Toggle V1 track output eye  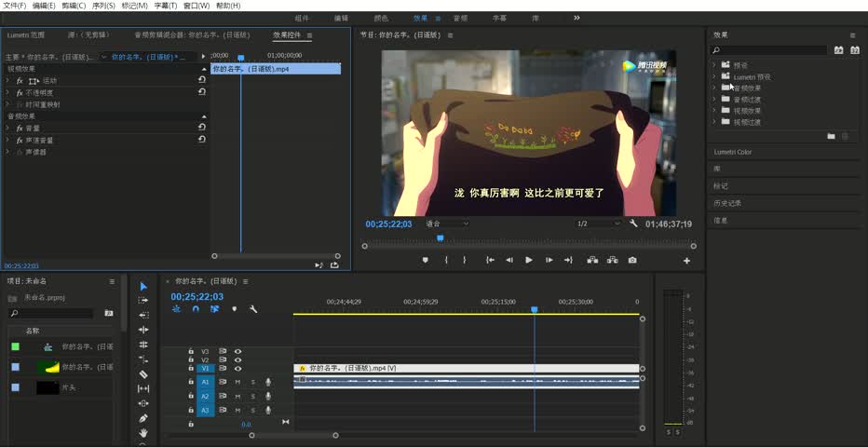tap(238, 369)
